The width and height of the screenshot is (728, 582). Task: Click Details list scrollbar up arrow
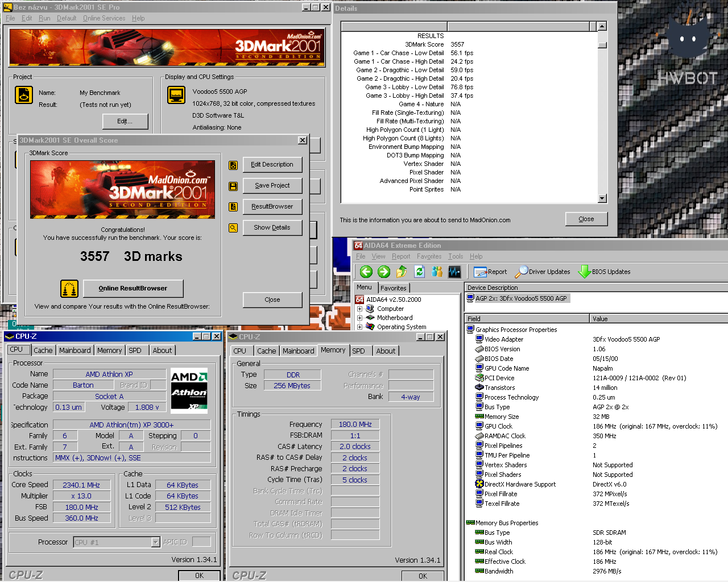tap(602, 27)
